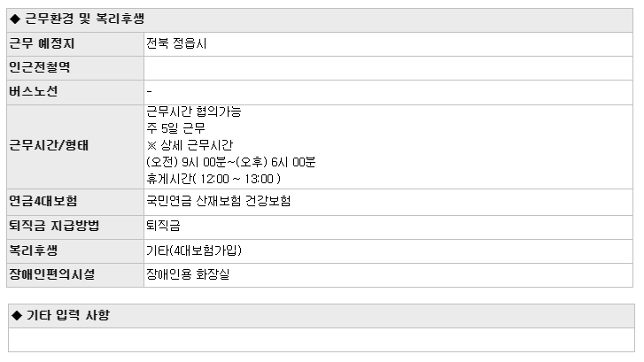Screen dimensions: 644x362
Task: Click the 휴게시간 12:00 ~ 13:00 line
Action: (x=213, y=179)
